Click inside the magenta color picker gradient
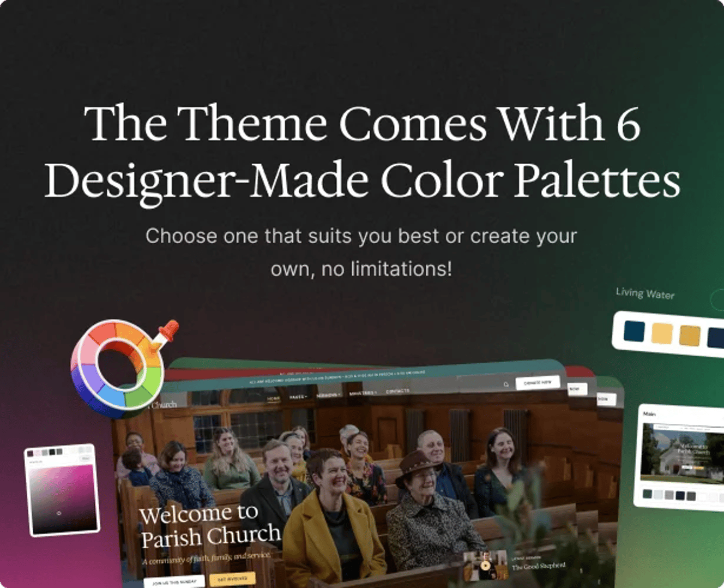 63,499
